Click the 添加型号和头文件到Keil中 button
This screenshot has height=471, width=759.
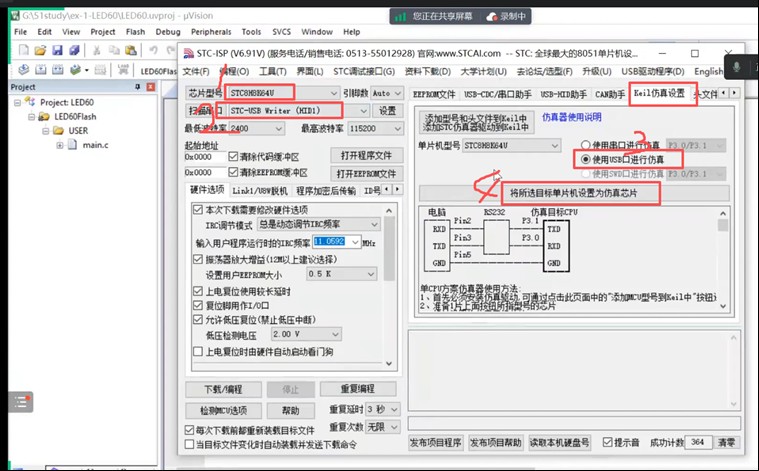476,122
